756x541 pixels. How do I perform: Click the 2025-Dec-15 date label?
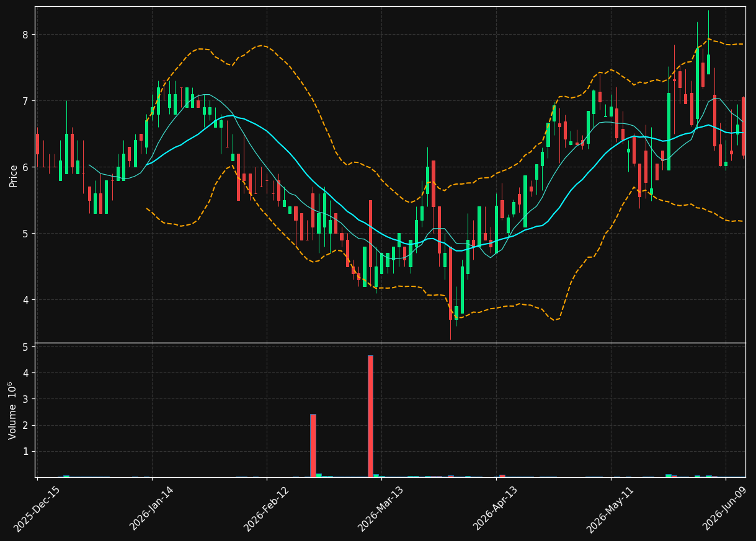coord(37,509)
